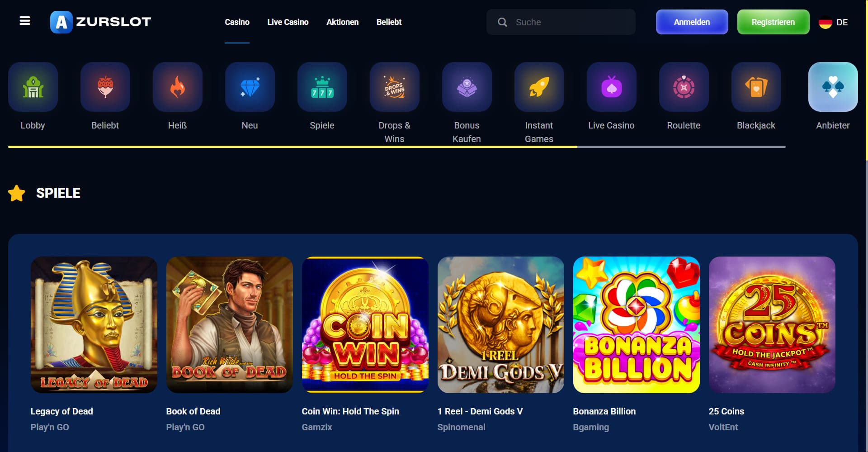
Task: Show game providers via Anbieter
Action: tap(833, 87)
